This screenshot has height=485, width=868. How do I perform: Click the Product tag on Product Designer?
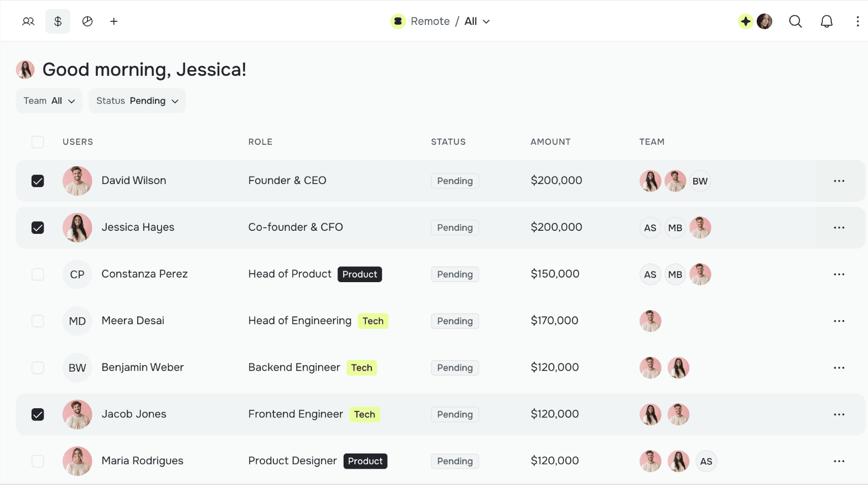(x=365, y=462)
